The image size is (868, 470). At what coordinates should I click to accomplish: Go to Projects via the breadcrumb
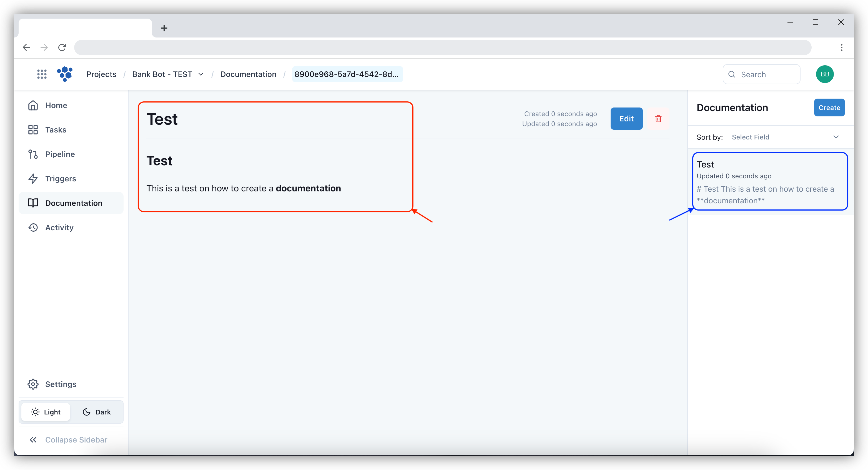101,74
